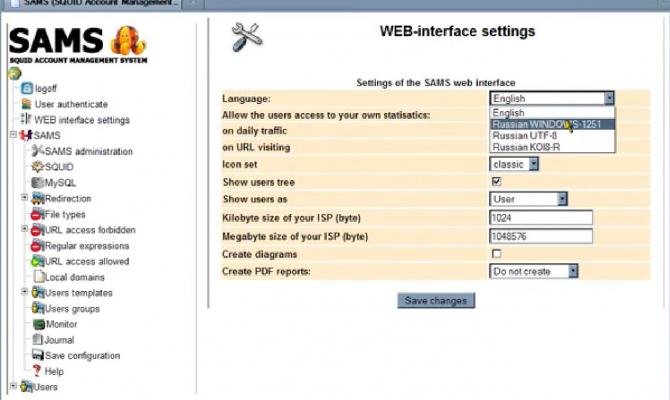670x400 pixels.
Task: Click the Save configuration disk icon
Action: point(38,355)
